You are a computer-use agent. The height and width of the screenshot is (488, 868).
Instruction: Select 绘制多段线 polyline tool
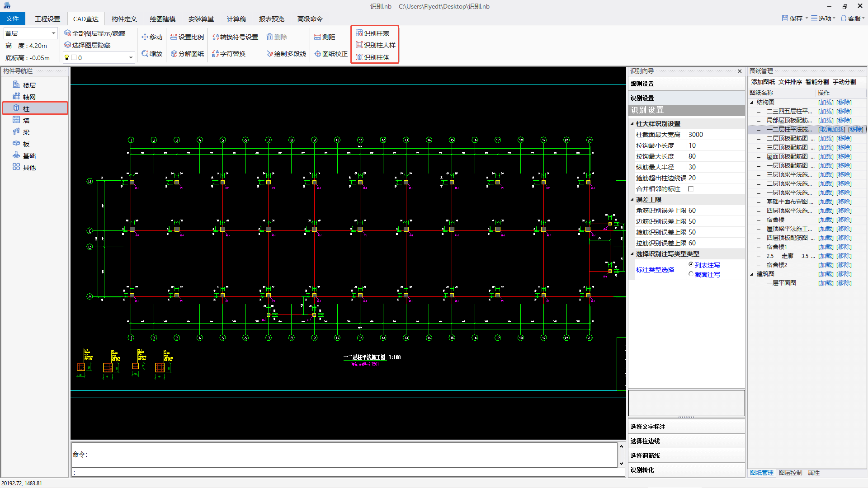(x=286, y=54)
